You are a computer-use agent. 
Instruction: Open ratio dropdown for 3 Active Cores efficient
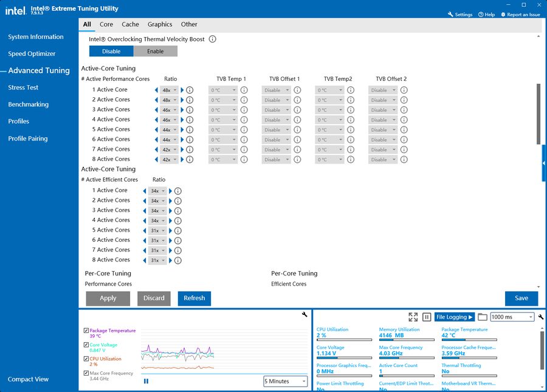(x=157, y=211)
